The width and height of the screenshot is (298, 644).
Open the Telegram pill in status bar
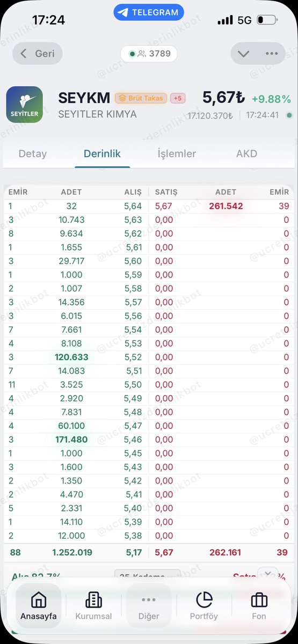click(x=149, y=12)
